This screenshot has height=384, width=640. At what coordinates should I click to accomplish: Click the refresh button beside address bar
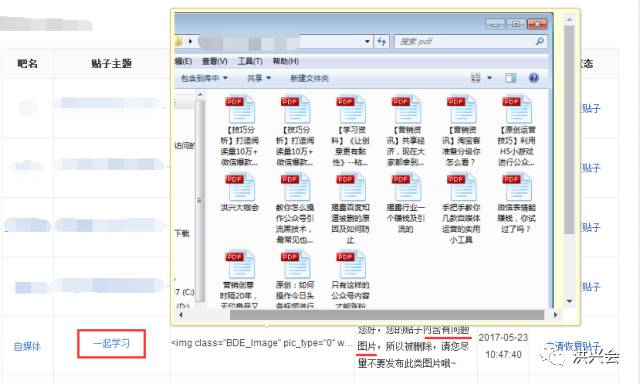point(381,41)
